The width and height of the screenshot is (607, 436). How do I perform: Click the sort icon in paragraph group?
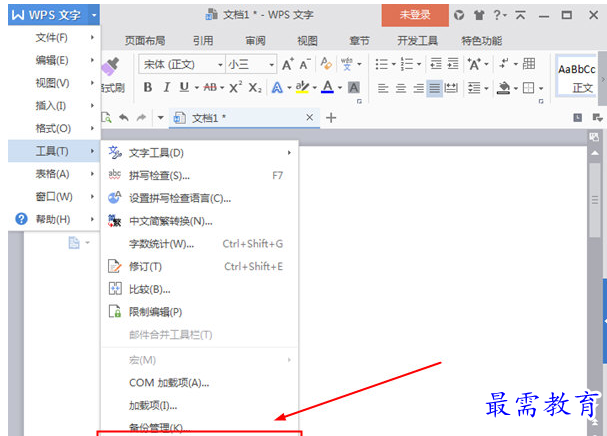(504, 64)
